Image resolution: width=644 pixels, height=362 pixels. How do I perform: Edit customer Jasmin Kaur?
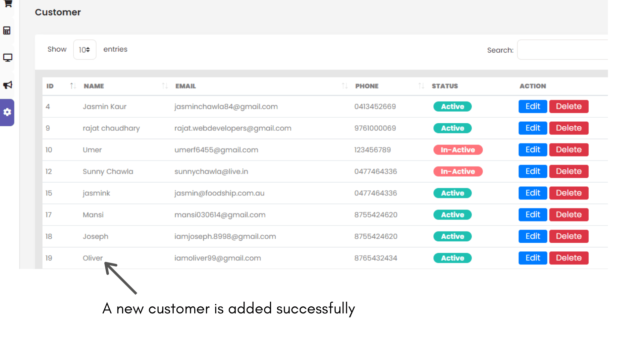533,107
